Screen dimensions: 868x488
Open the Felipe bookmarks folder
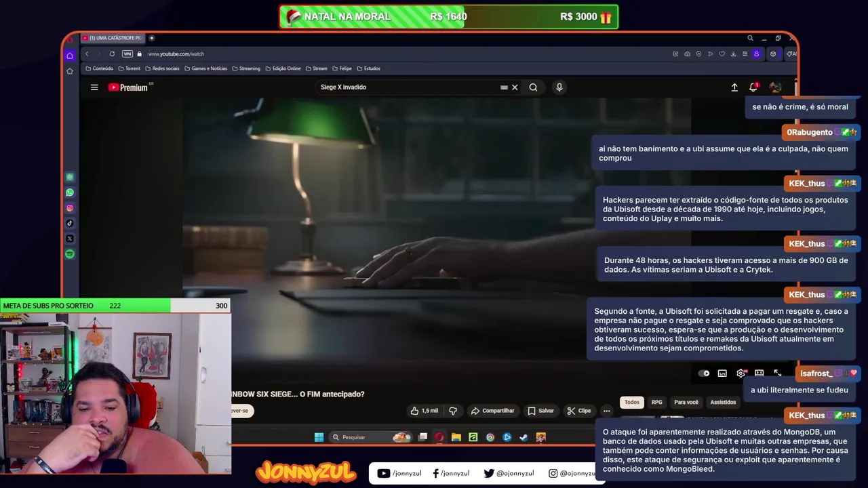342,68
